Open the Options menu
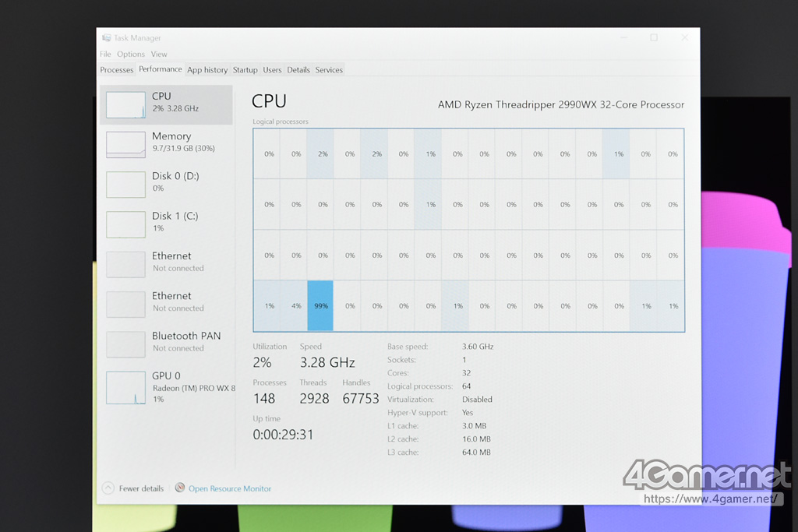The height and width of the screenshot is (532, 798). 131,54
